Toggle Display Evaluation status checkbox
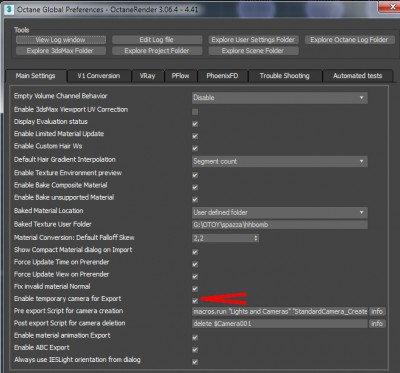This screenshot has width=400, height=373. coord(195,124)
